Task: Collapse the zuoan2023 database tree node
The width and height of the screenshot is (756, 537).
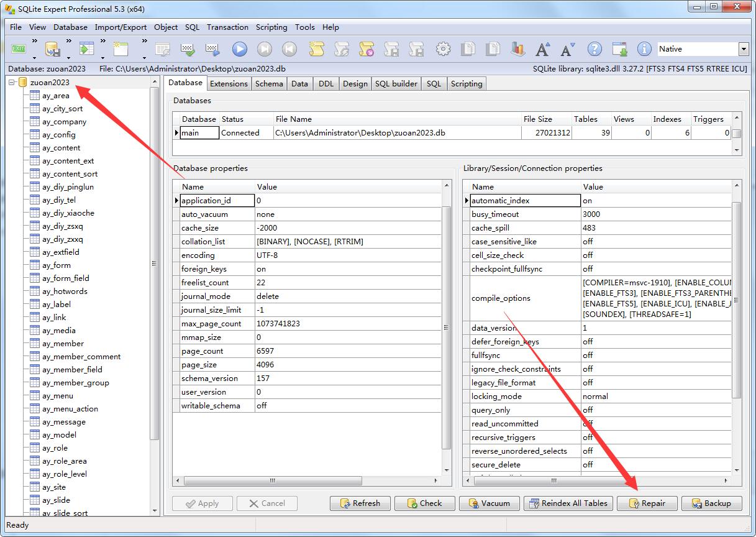Action: 12,82
